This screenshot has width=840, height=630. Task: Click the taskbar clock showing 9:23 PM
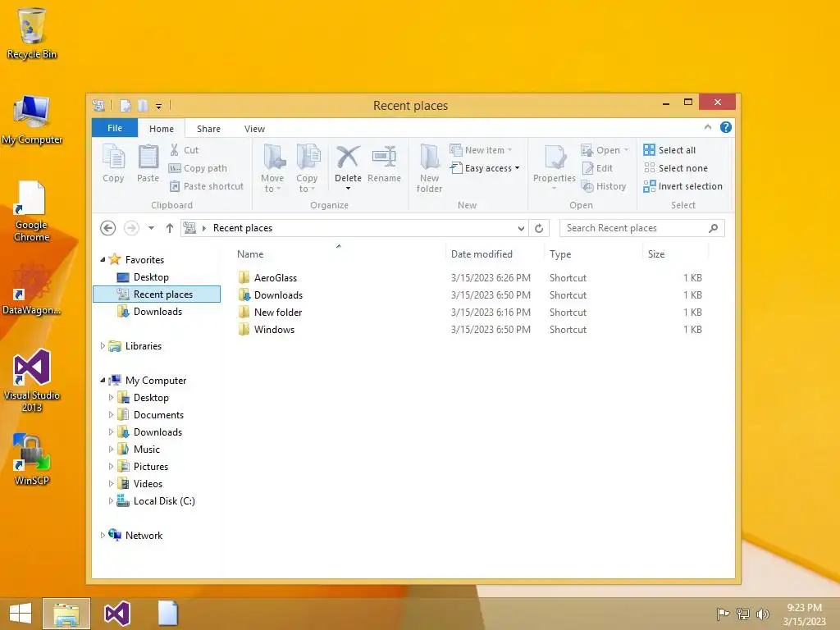pyautogui.click(x=804, y=614)
